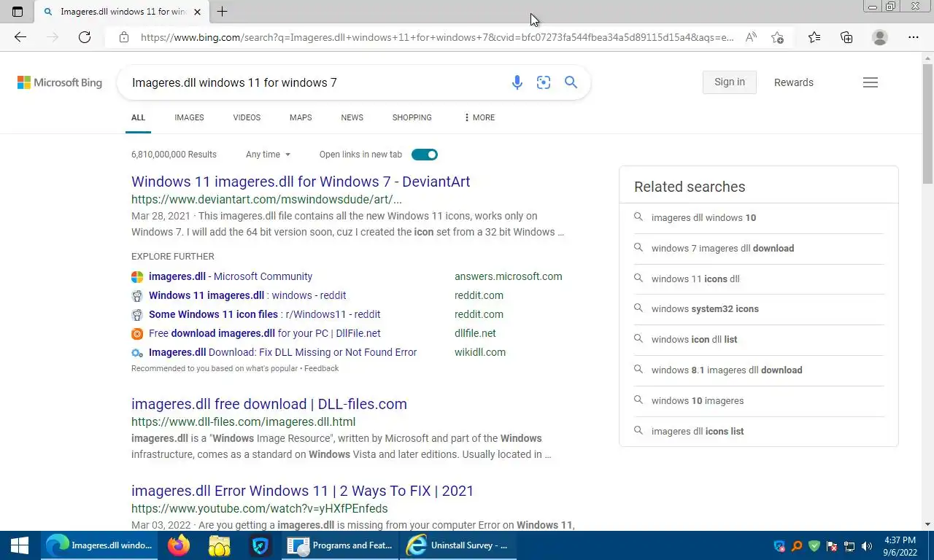Open imageres.dll Microsoft Community link
934x560 pixels.
231,276
